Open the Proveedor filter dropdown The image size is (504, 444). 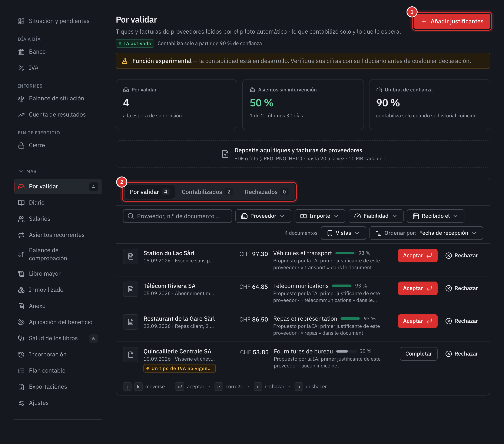pos(263,216)
